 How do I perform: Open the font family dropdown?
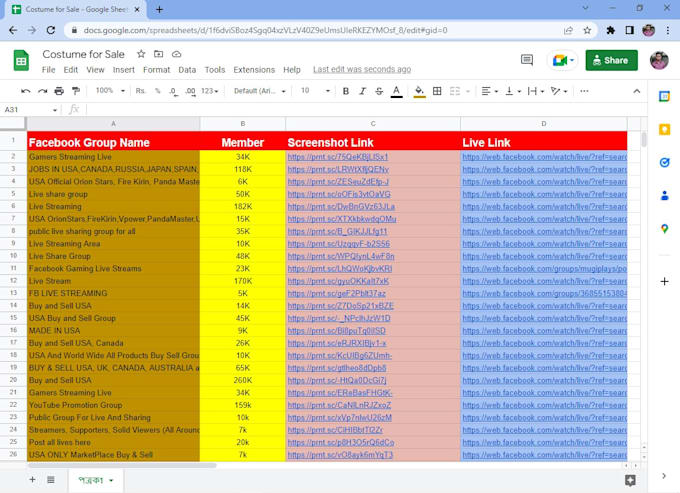(x=260, y=91)
